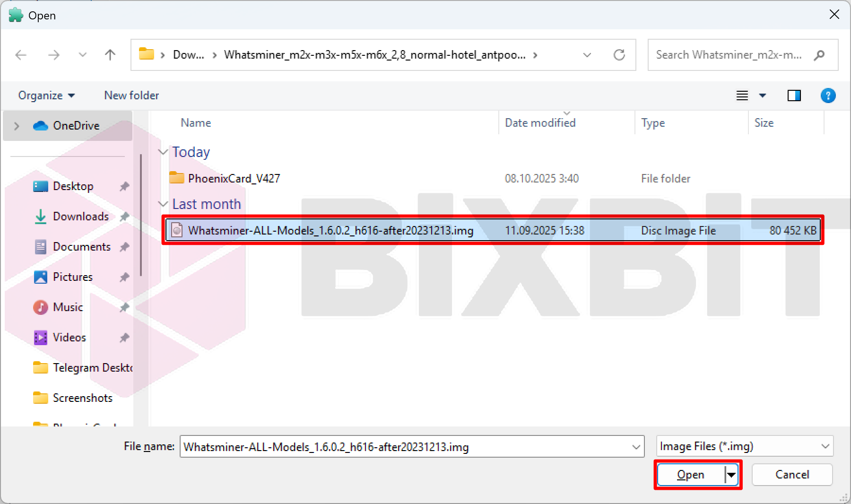Click the disc image file icon

pos(177,230)
